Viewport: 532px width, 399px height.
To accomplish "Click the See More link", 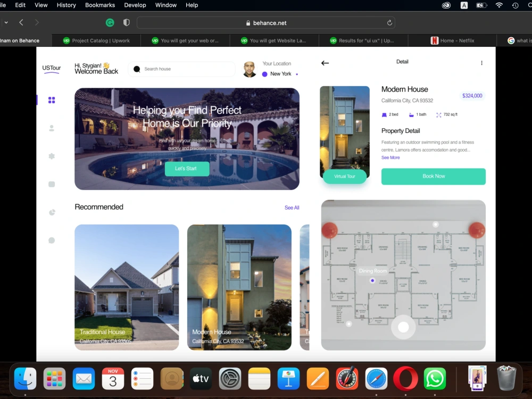I will point(390,157).
